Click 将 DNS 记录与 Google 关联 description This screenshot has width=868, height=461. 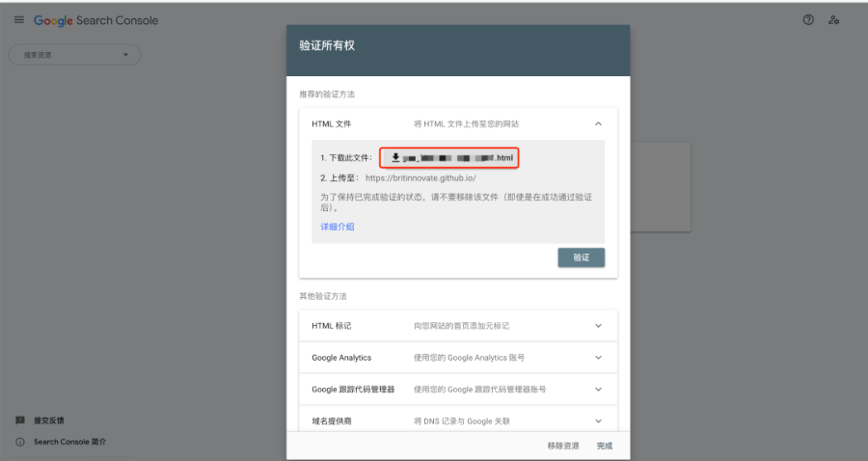point(462,421)
